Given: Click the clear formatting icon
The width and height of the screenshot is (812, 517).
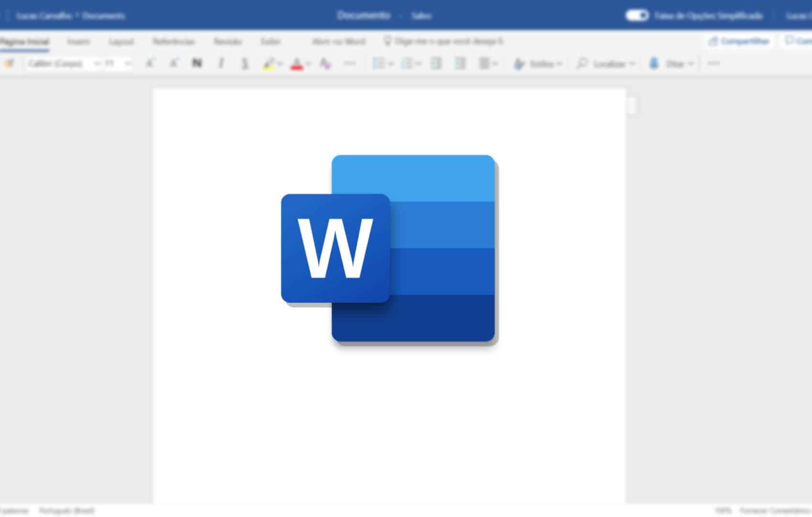Looking at the screenshot, I should click(324, 63).
